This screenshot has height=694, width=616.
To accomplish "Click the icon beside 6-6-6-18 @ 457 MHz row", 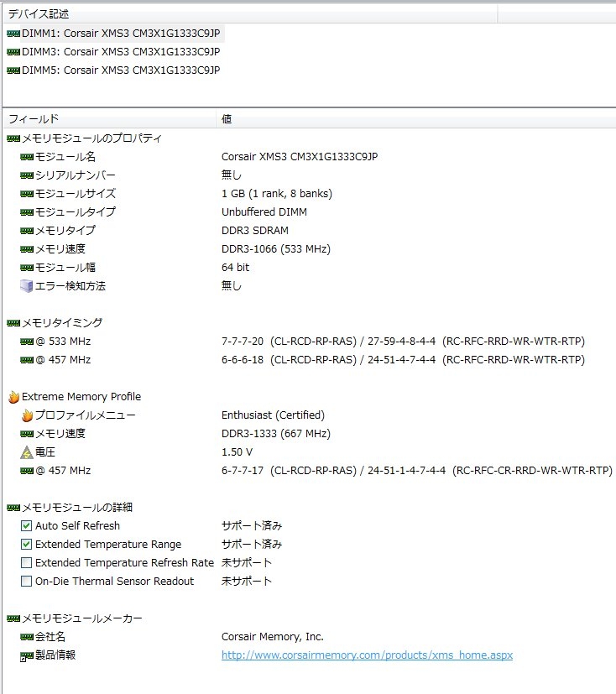I will 27,360.
